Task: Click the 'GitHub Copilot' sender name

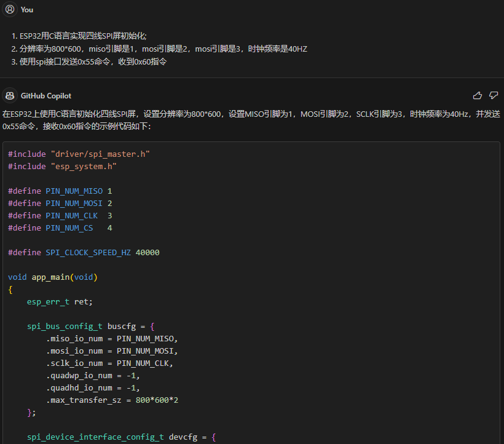Action: click(46, 96)
